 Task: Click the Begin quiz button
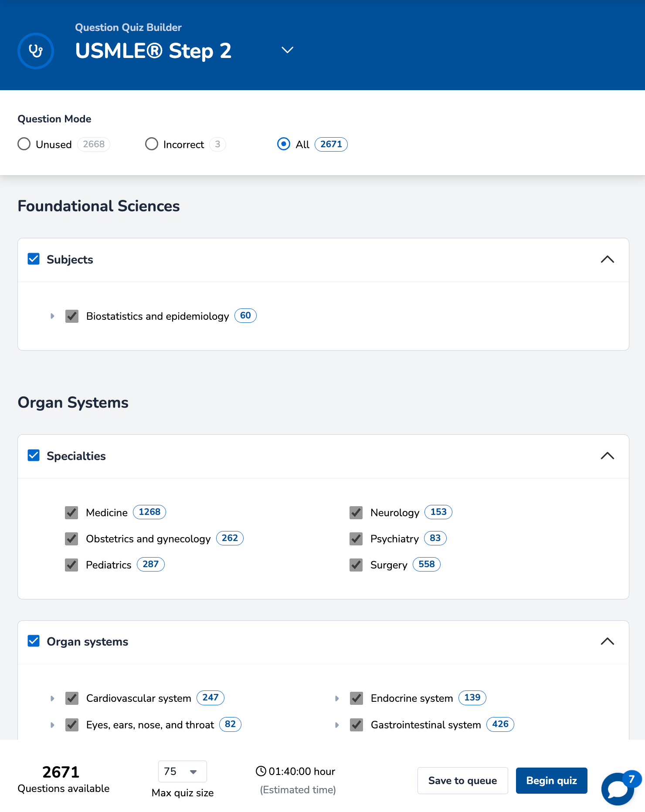click(x=551, y=781)
